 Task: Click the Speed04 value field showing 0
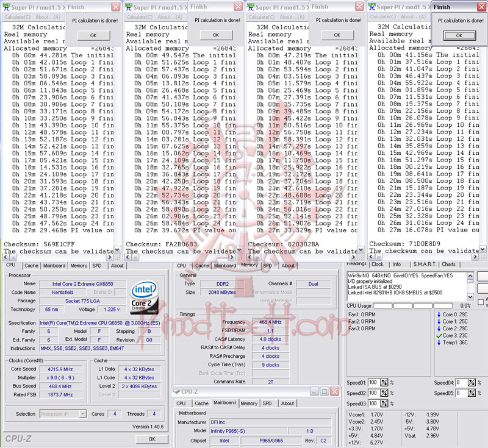click(x=462, y=383)
